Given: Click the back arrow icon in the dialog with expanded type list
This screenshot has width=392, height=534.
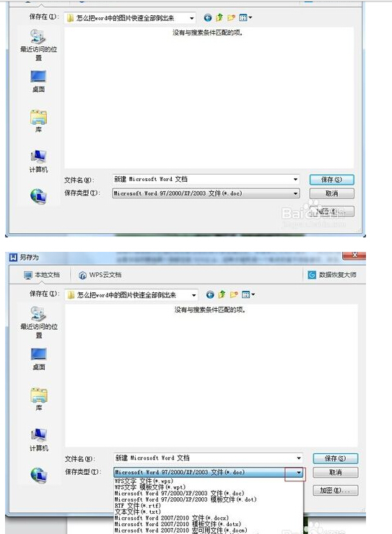Looking at the screenshot, I should point(210,294).
